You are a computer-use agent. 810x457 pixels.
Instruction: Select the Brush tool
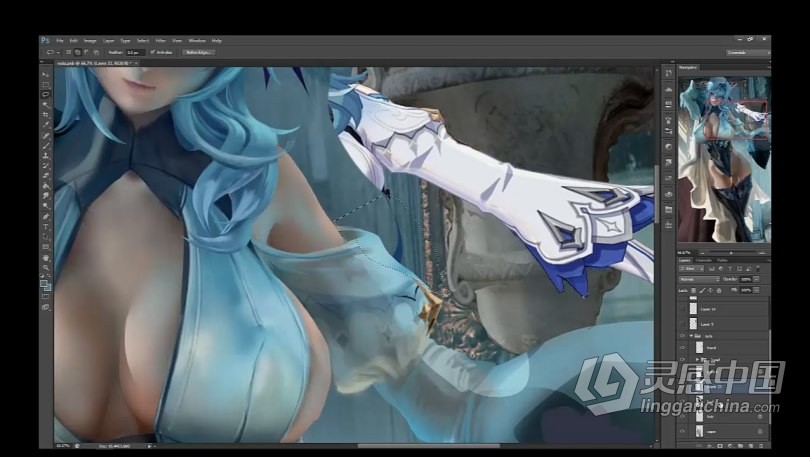pyautogui.click(x=45, y=145)
